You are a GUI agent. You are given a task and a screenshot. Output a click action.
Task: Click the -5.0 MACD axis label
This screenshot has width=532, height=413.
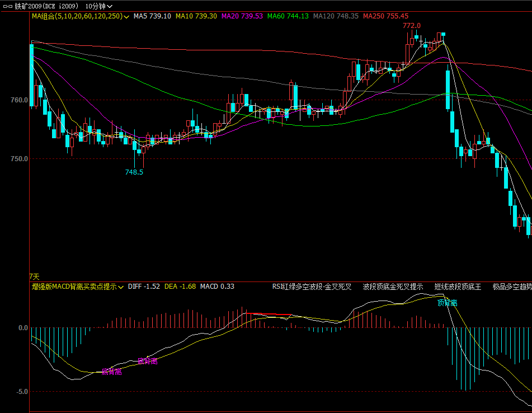[x=22, y=392]
